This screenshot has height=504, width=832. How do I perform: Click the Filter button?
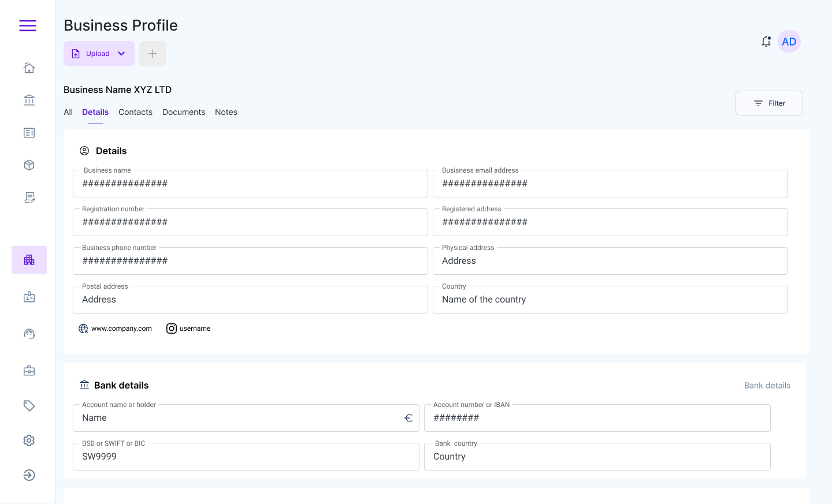coord(769,103)
